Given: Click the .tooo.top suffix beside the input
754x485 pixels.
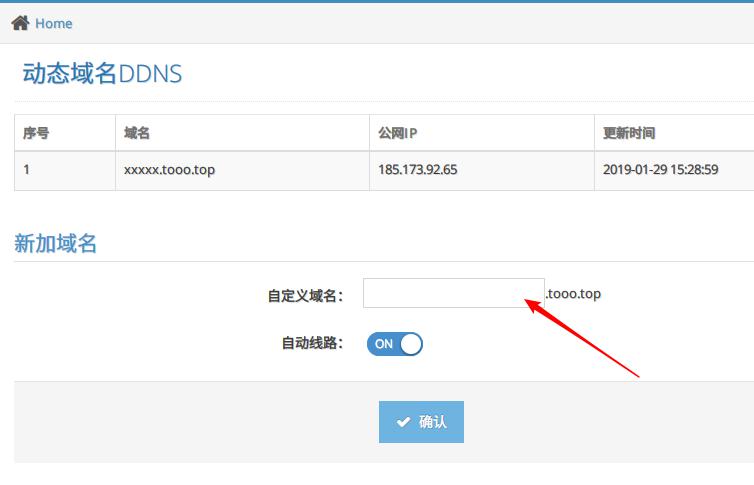Looking at the screenshot, I should point(574,294).
